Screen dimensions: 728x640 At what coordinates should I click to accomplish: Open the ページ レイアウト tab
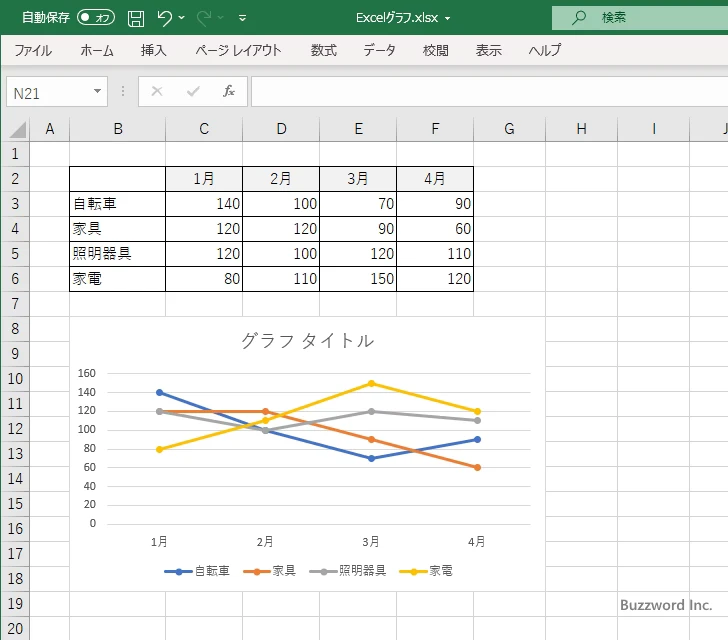coord(238,50)
